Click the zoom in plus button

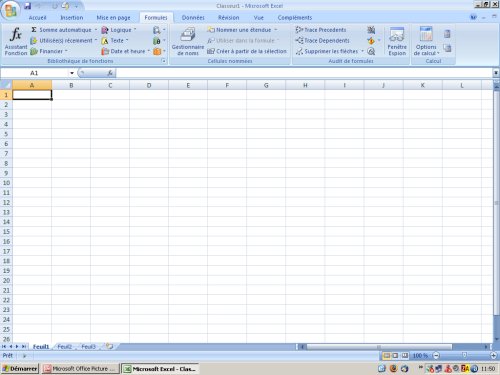click(x=494, y=356)
